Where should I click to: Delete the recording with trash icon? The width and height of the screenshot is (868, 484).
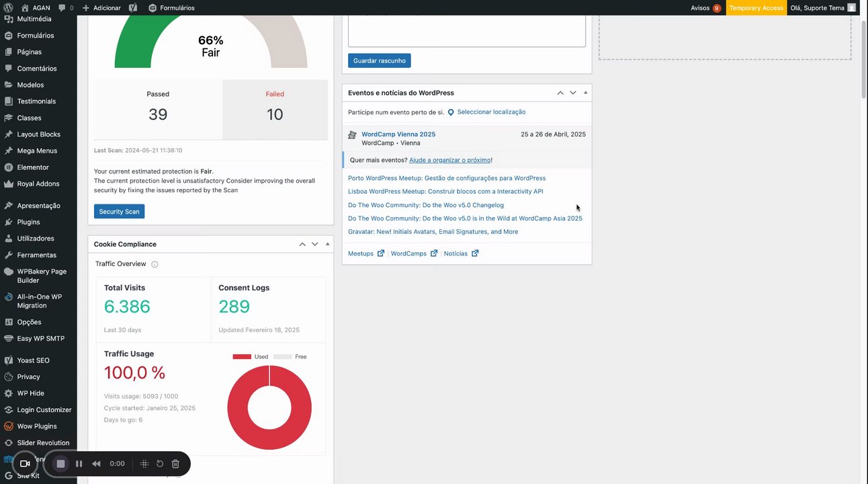tap(175, 464)
